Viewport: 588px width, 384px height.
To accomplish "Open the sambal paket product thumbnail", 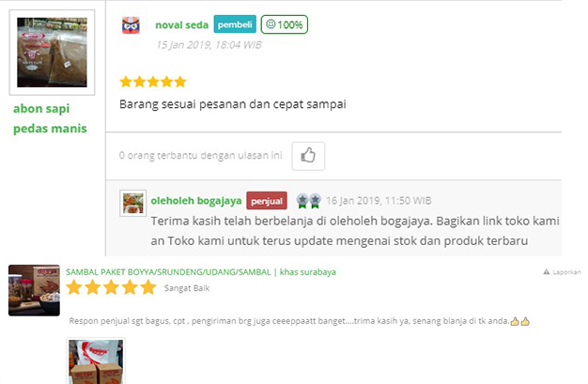I will pyautogui.click(x=34, y=290).
